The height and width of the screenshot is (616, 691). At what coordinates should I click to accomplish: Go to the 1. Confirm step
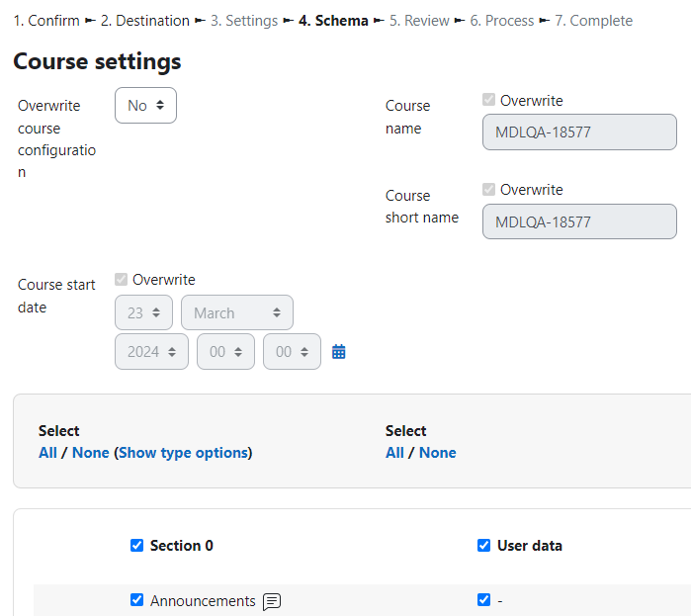click(46, 21)
